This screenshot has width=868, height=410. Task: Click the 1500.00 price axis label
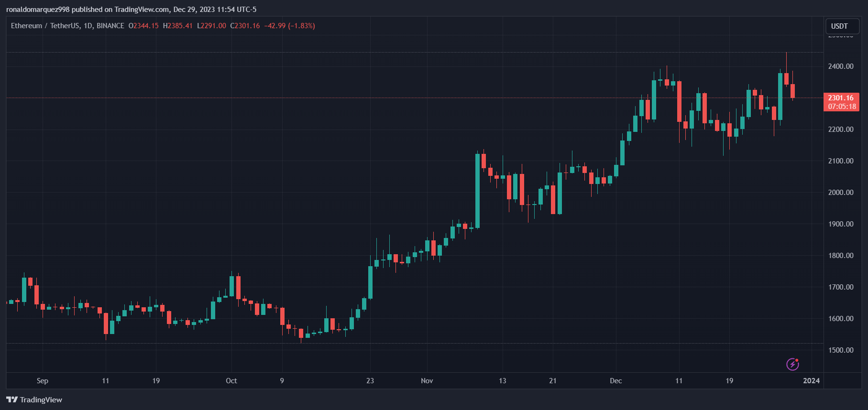point(841,350)
